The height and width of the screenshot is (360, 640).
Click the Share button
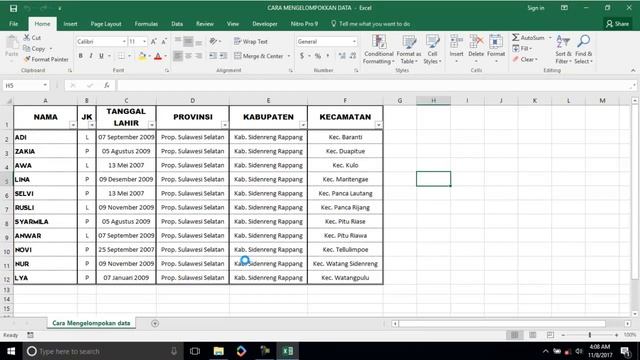618,24
